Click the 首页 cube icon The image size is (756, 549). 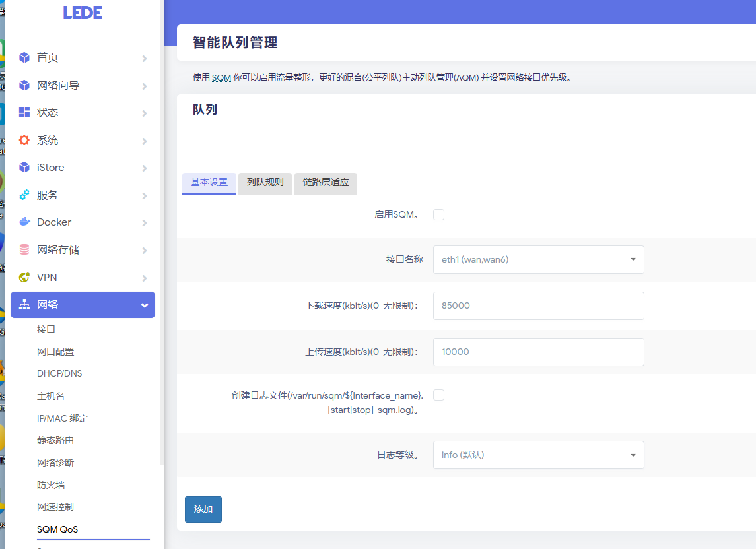(x=24, y=57)
